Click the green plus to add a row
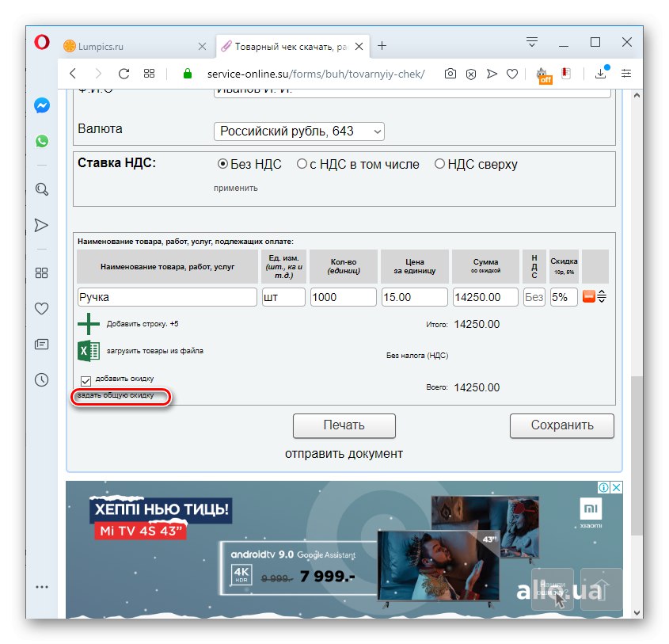Viewport: 669px width, 644px height. pyautogui.click(x=89, y=324)
